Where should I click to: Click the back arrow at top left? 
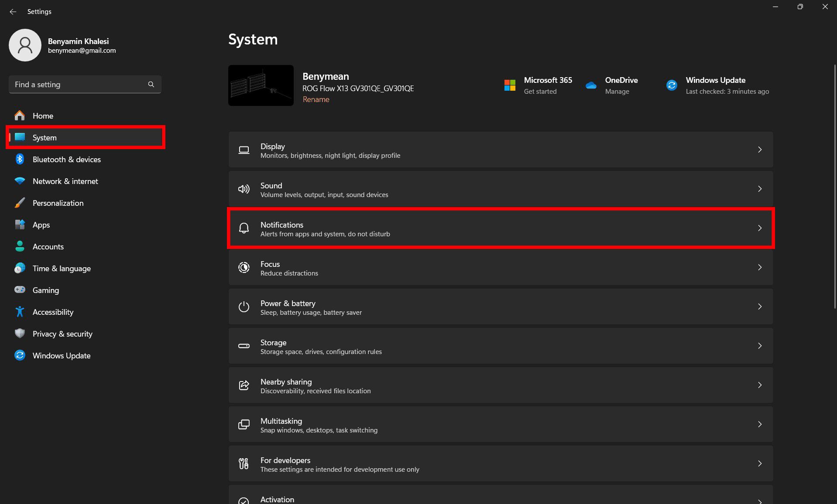[13, 12]
